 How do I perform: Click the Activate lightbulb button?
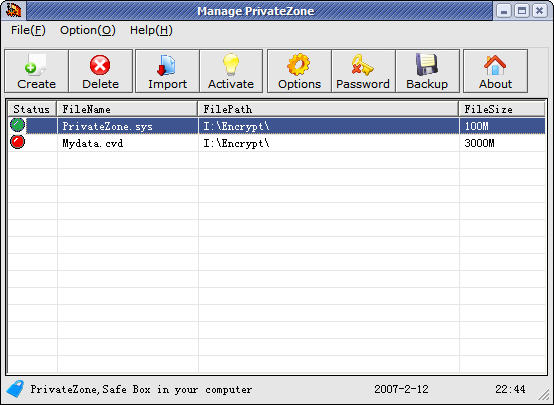(231, 71)
